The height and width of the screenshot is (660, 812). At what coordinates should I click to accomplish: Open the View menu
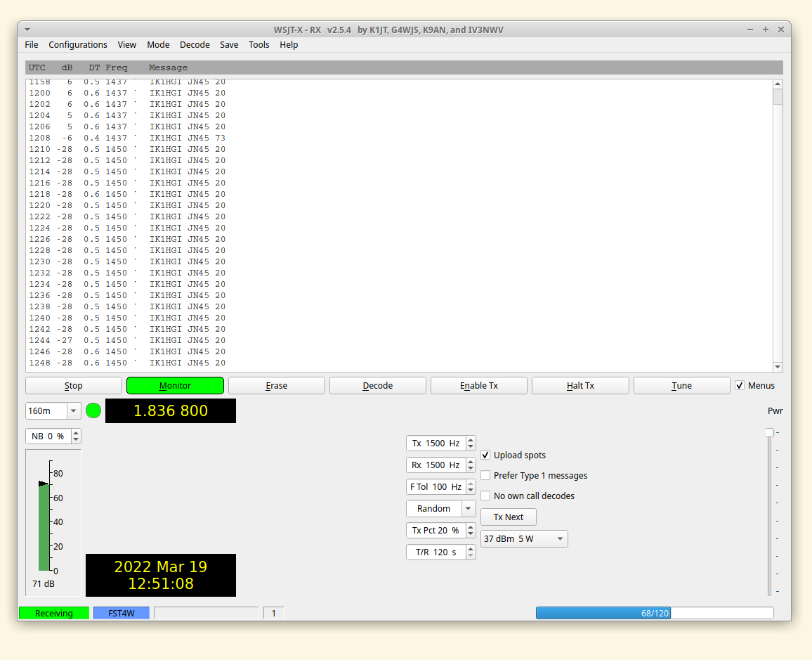click(x=127, y=44)
